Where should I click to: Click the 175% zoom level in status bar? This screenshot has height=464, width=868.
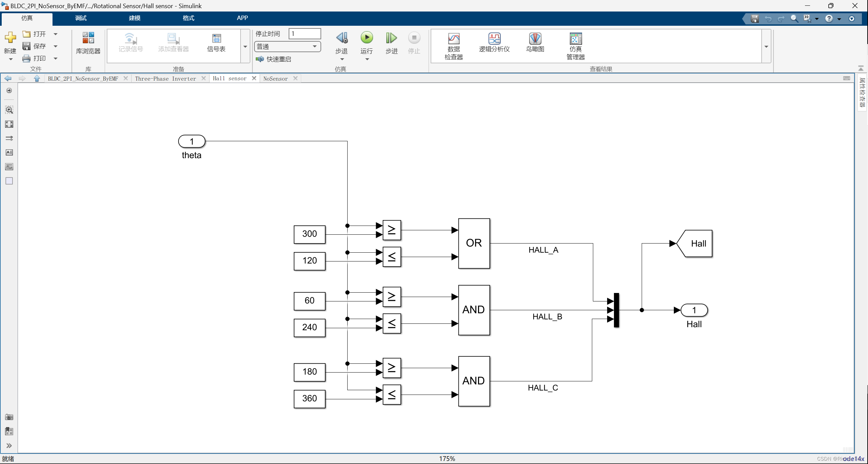tap(447, 459)
